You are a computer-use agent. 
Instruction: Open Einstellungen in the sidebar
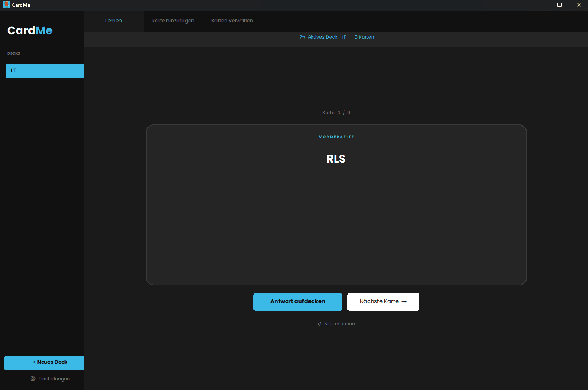point(54,379)
